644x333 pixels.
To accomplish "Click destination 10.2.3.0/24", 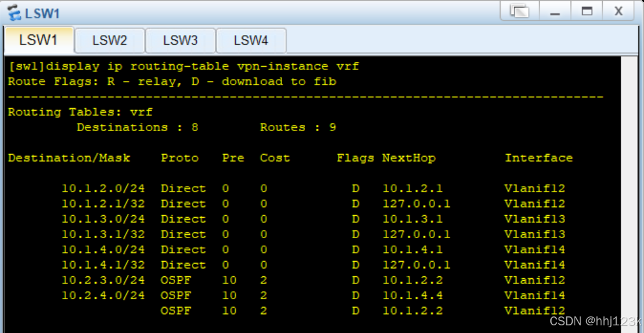I will 103,280.
